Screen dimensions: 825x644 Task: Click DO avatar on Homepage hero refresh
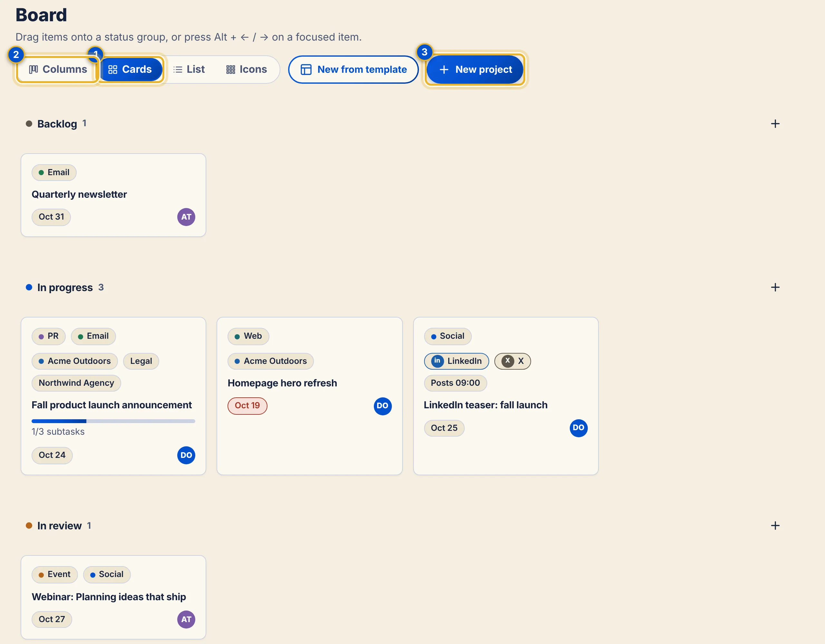coord(382,406)
